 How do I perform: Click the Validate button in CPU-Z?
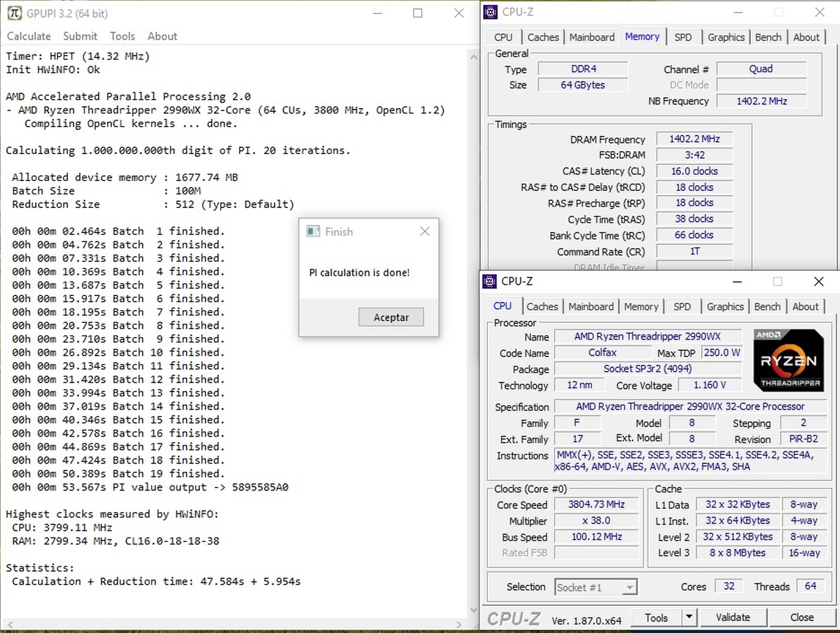[733, 618]
